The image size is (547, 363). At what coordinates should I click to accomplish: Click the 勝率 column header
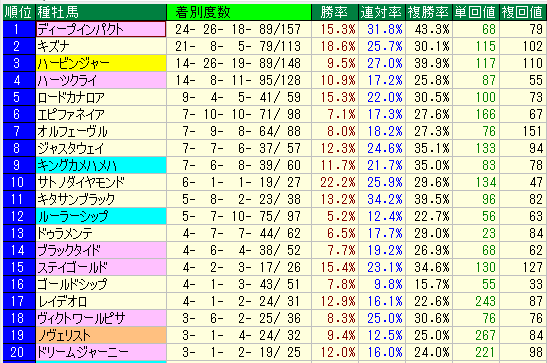[335, 12]
